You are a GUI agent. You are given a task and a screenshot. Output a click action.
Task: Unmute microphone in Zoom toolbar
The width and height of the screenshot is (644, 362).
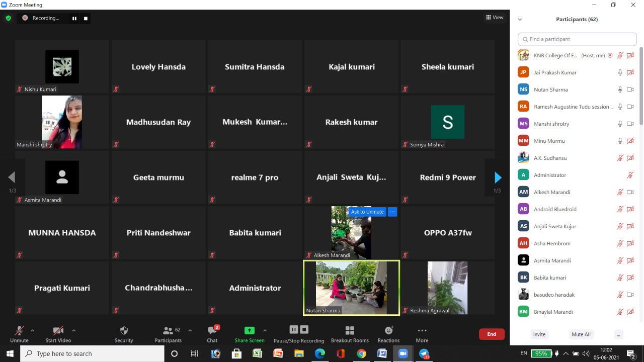pos(19,334)
